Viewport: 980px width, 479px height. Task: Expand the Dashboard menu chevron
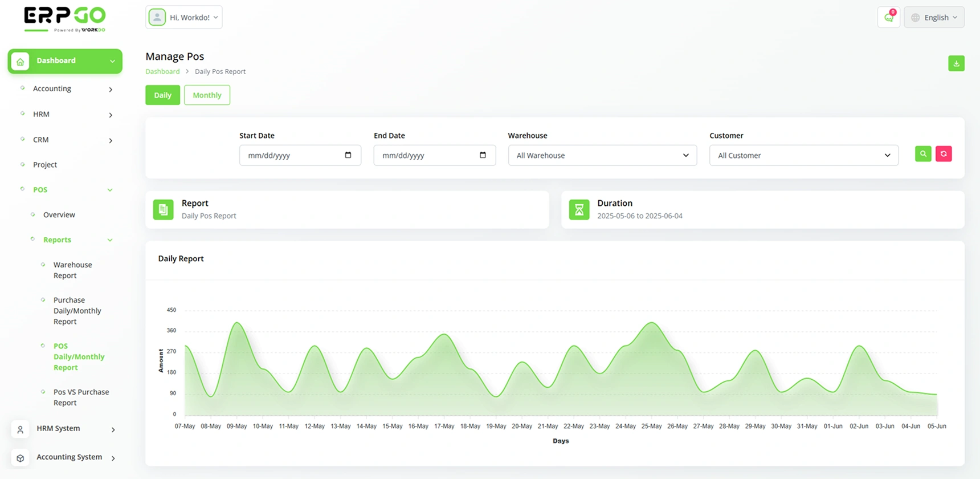112,61
